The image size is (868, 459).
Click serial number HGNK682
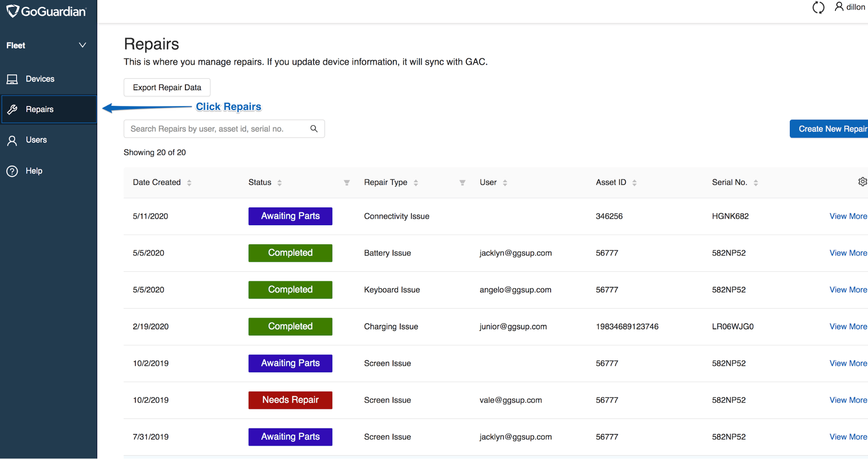pos(730,216)
